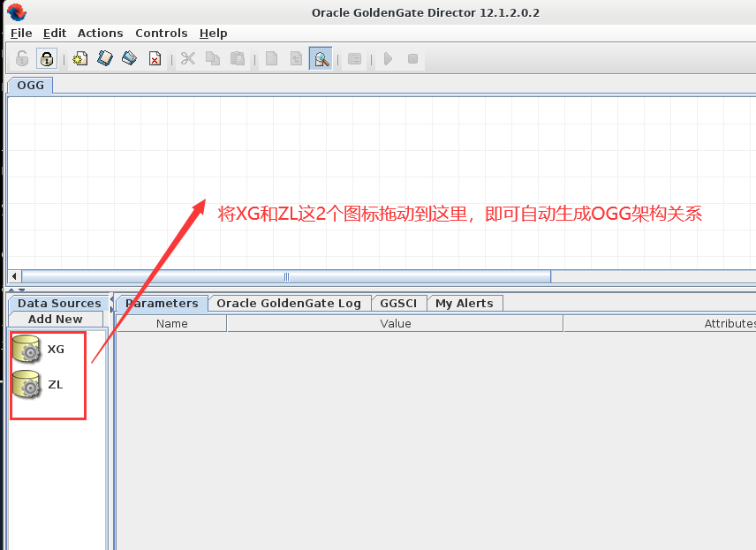Click the locked padlock toolbar icon
This screenshot has width=756, height=550.
pyautogui.click(x=47, y=59)
